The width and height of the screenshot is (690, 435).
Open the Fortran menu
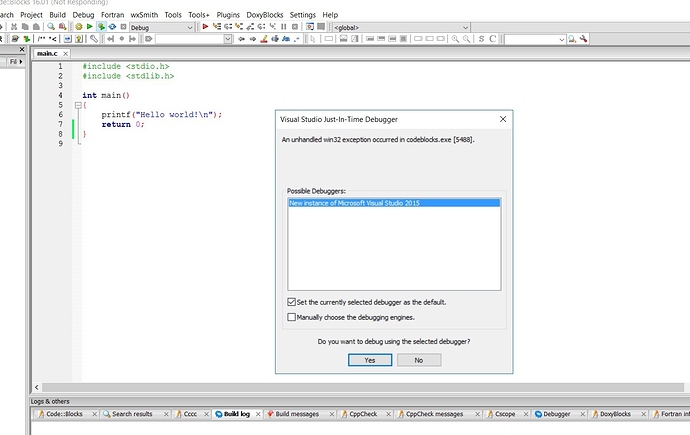tap(112, 15)
